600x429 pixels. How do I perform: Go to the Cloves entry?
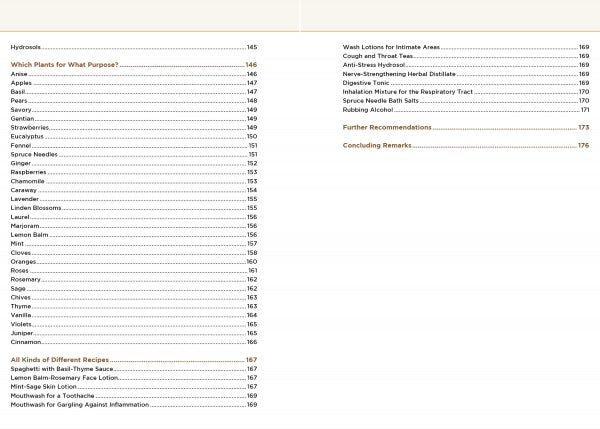pos(21,253)
